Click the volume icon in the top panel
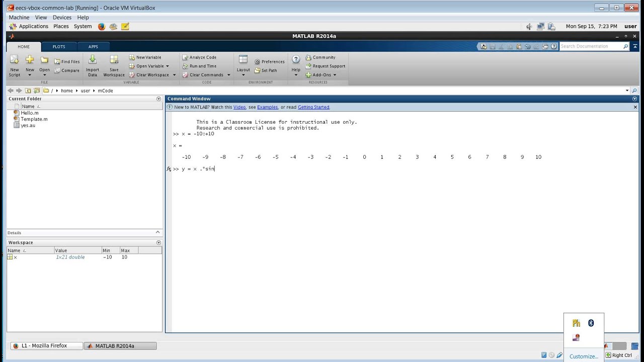This screenshot has width=644, height=362. tap(529, 27)
